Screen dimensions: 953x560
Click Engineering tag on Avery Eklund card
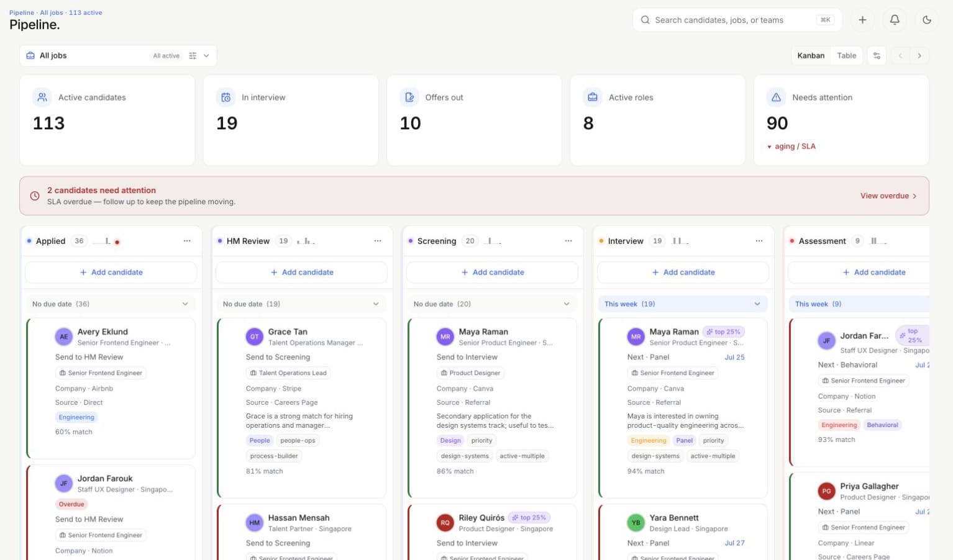click(x=76, y=417)
